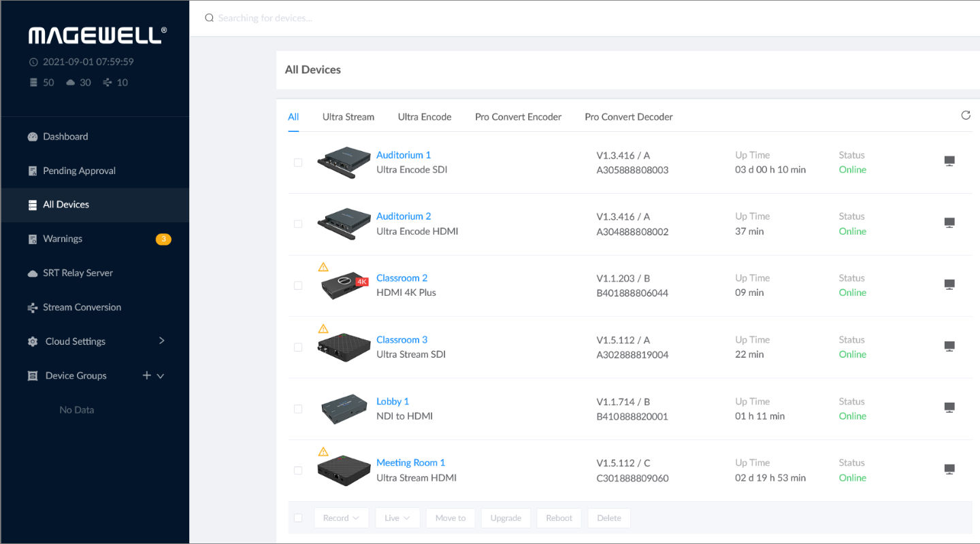Open the Auditorium 1 device link
This screenshot has height=544, width=980.
click(x=404, y=155)
